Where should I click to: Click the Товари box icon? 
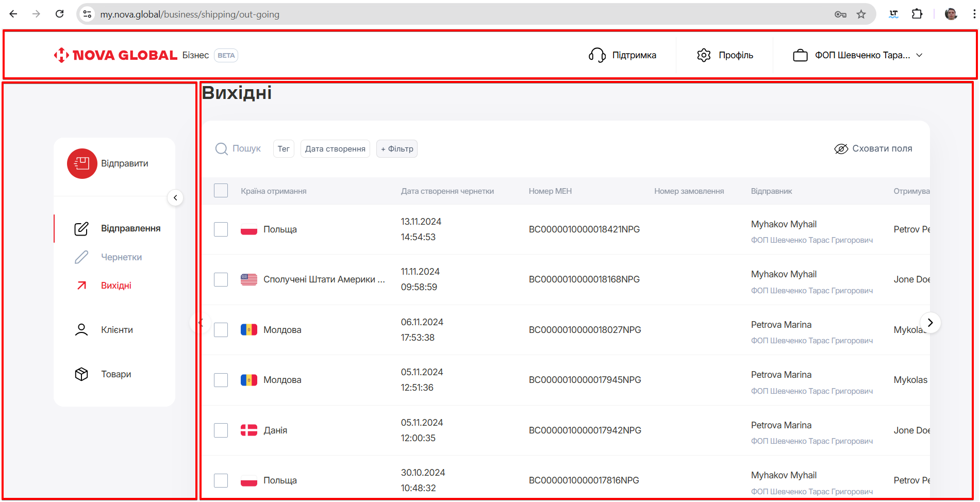tap(81, 374)
